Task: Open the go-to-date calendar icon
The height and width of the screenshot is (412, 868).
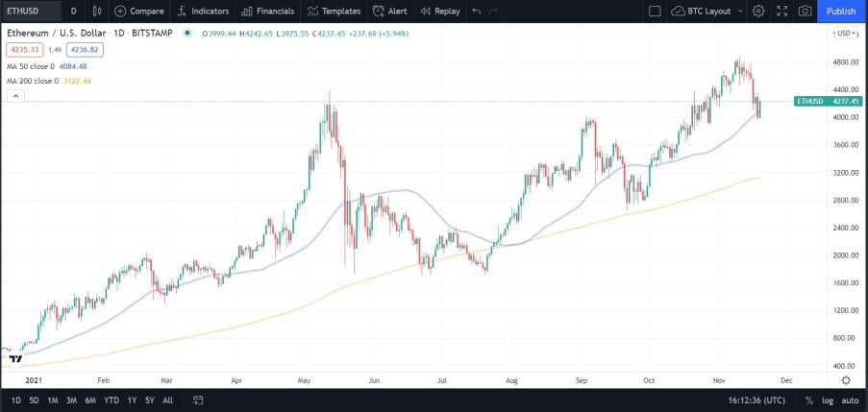Action: [x=198, y=400]
